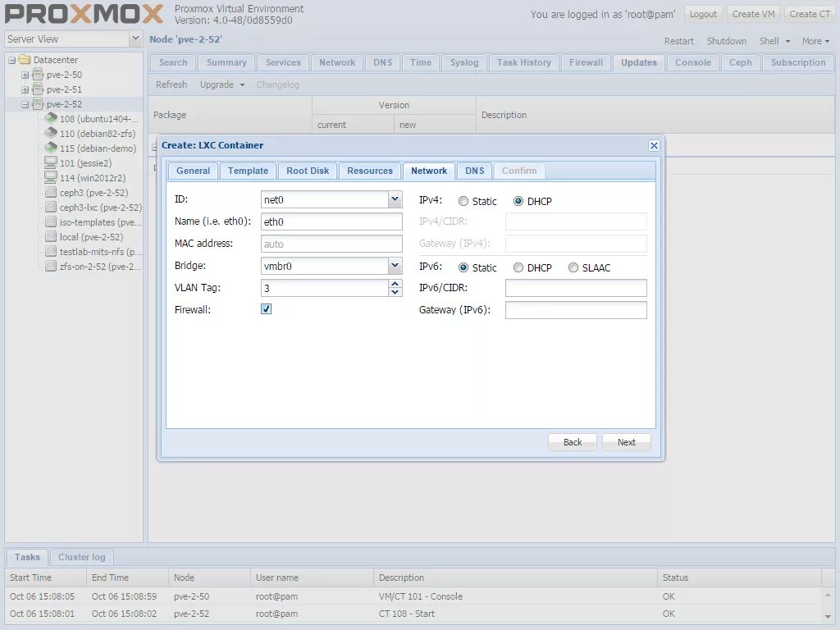Click tasks list scrollbar down arrow

[x=828, y=616]
